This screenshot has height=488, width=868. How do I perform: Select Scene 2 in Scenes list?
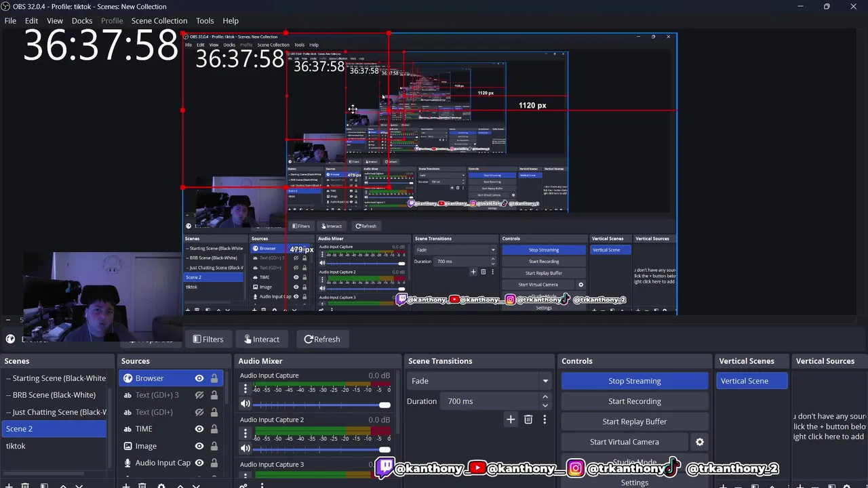click(55, 429)
